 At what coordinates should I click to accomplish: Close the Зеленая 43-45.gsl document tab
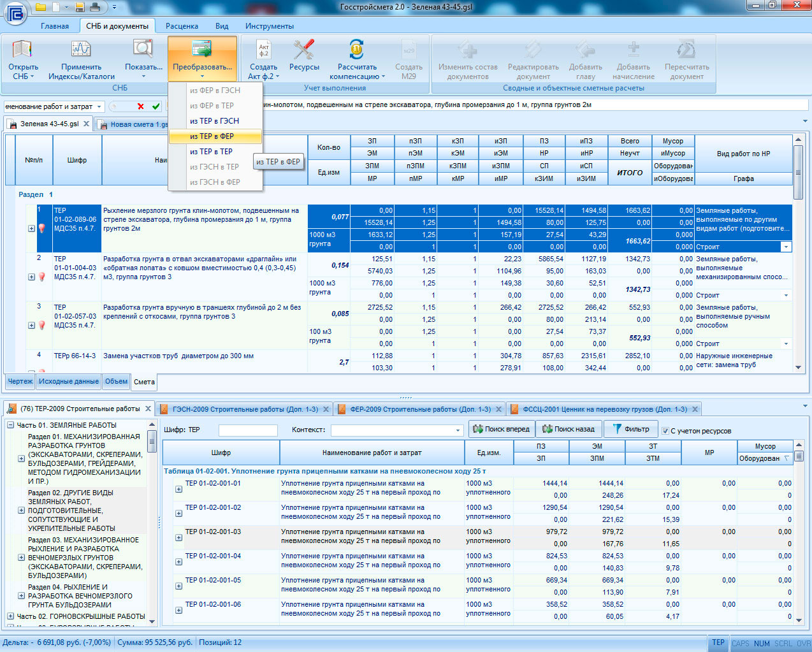(87, 124)
